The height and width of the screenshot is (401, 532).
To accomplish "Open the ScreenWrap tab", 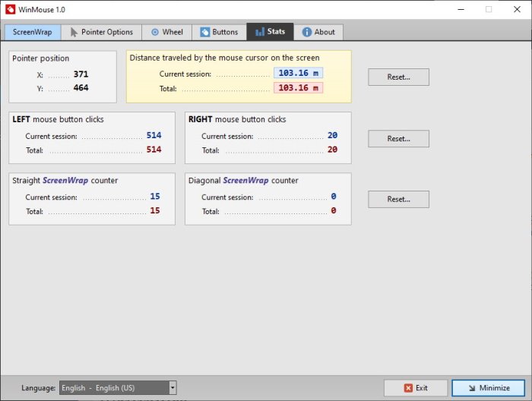I will (x=33, y=32).
